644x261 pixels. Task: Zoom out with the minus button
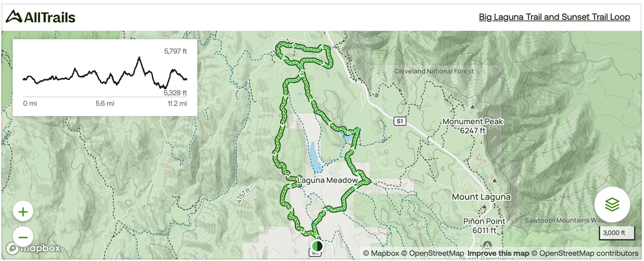coord(23,237)
